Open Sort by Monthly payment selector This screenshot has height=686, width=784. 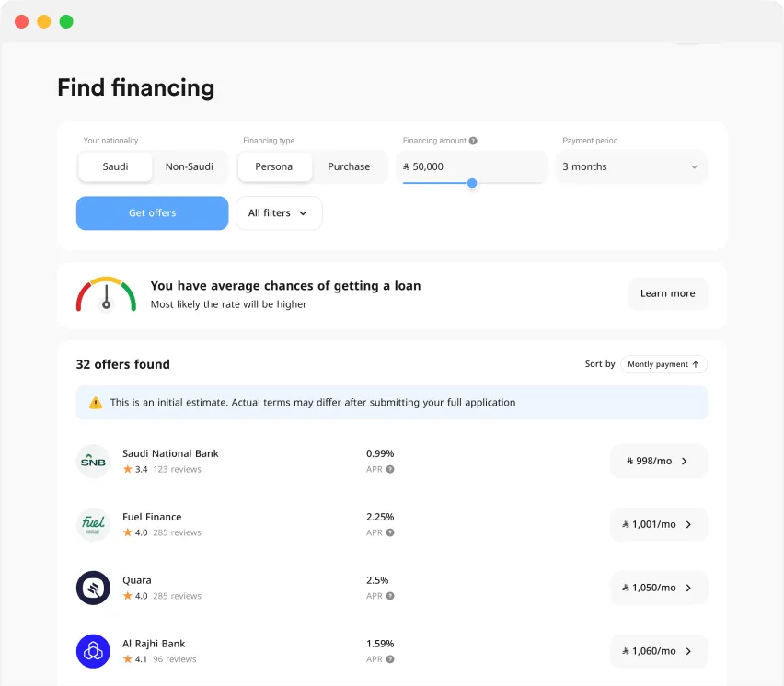663,364
